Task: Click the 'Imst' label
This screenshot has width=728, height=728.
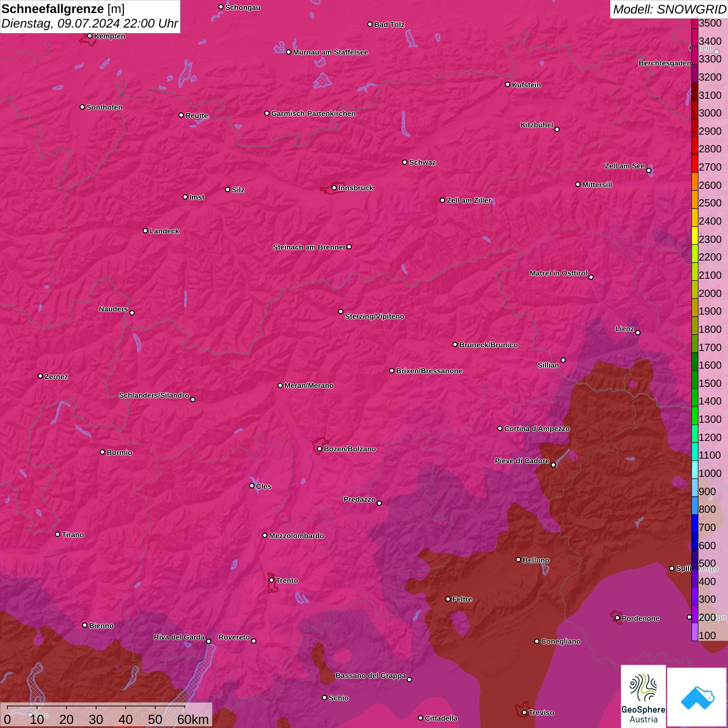Action: pyautogui.click(x=197, y=197)
